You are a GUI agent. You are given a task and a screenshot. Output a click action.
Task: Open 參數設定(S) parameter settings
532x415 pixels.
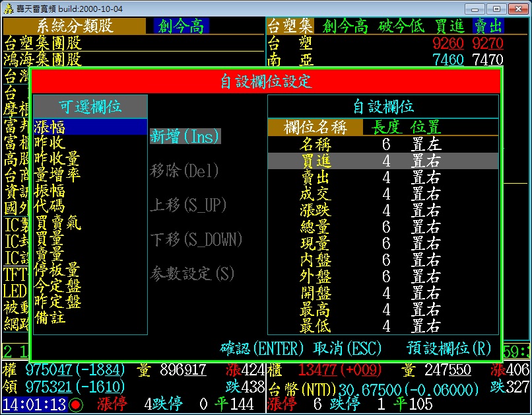click(192, 274)
